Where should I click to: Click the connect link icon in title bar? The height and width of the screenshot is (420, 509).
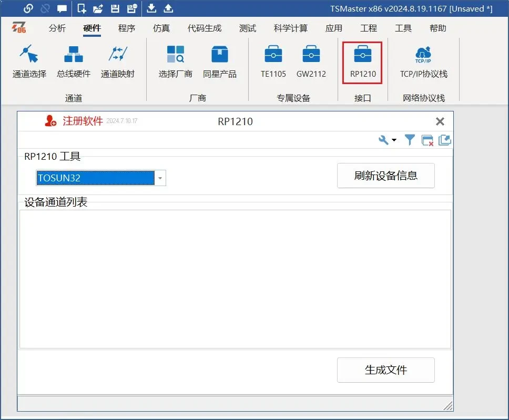[28, 8]
